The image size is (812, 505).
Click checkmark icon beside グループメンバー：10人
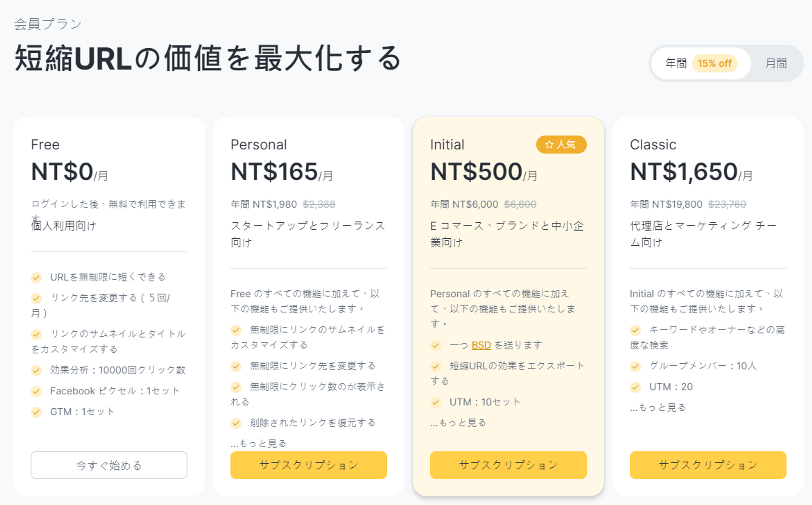(x=635, y=366)
